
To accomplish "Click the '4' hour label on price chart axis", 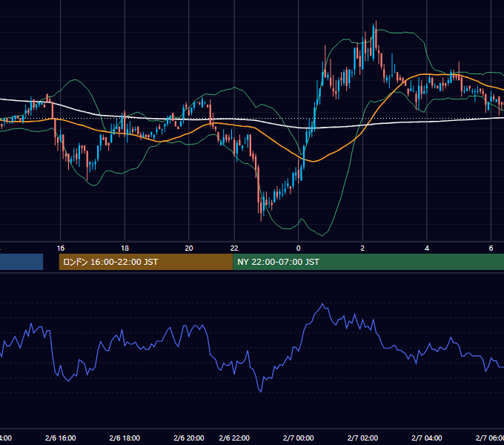I will pyautogui.click(x=427, y=248).
